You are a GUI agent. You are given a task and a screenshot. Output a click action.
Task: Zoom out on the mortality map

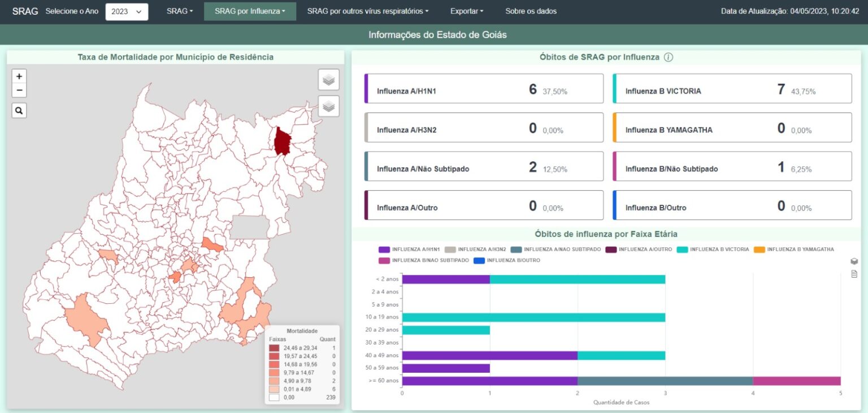coord(19,91)
